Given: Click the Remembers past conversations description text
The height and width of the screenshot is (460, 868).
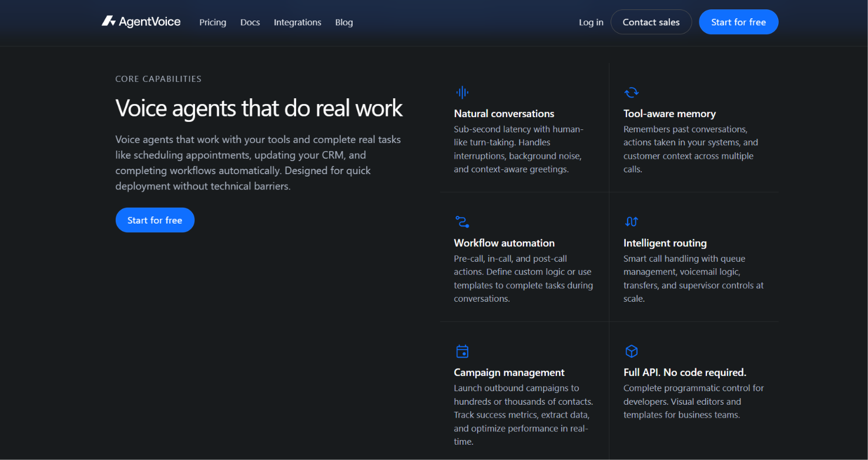Looking at the screenshot, I should click(x=691, y=149).
